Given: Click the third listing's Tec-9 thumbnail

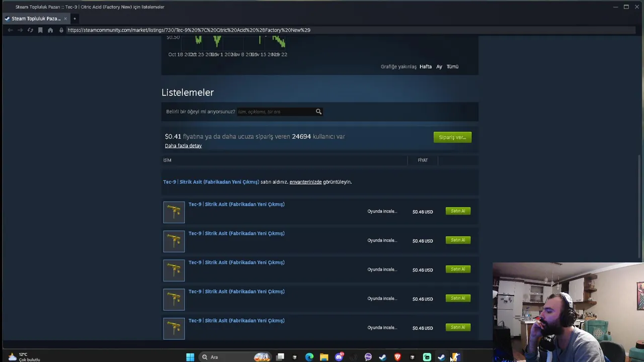Looking at the screenshot, I should (x=174, y=270).
